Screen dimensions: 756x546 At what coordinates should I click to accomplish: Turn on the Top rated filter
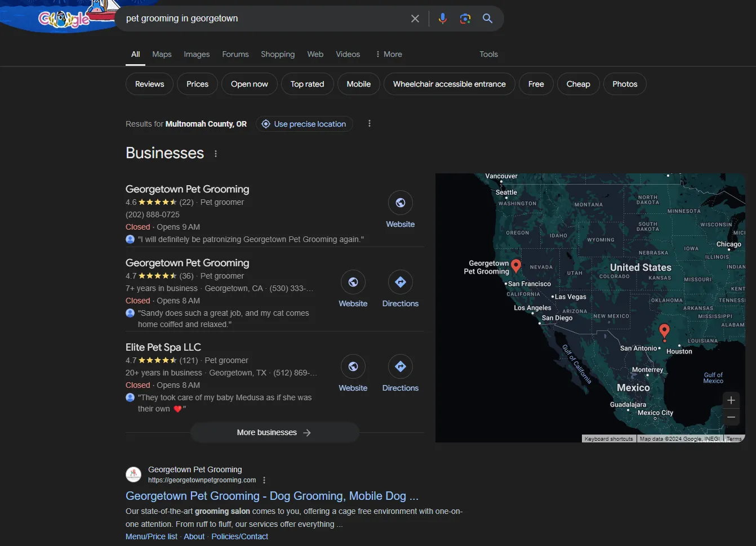point(307,83)
